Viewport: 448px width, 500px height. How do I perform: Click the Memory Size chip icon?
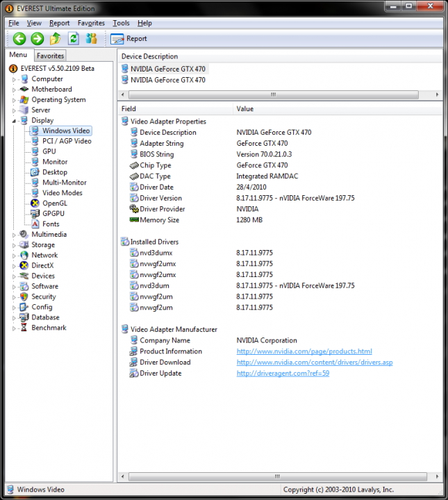tap(134, 219)
